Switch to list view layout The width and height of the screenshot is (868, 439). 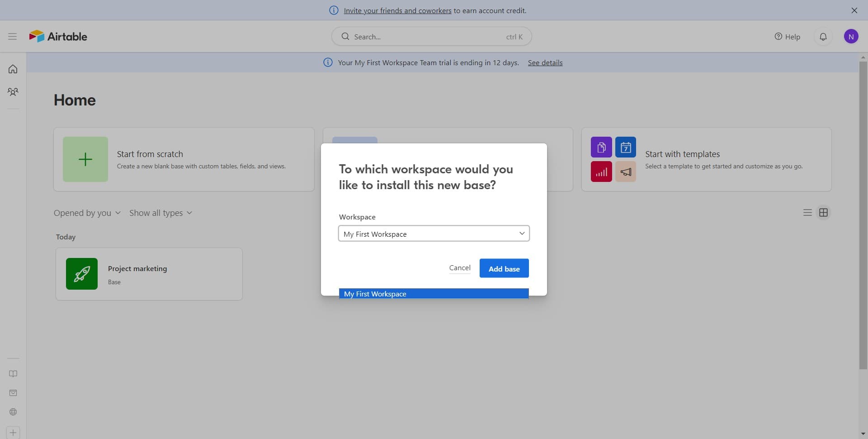(807, 213)
